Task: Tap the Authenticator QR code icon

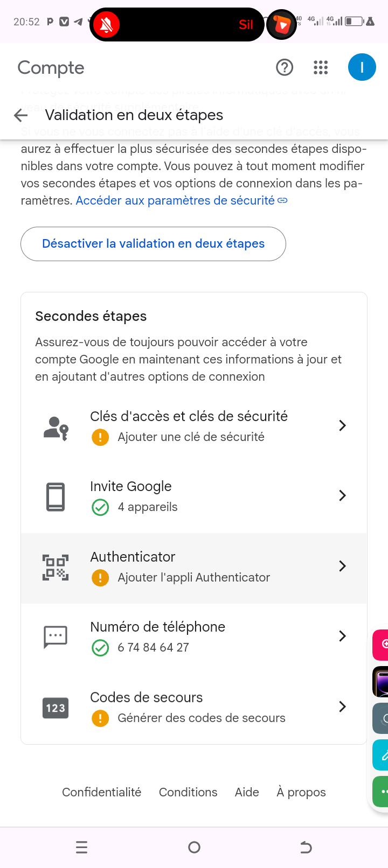Action: (56, 567)
